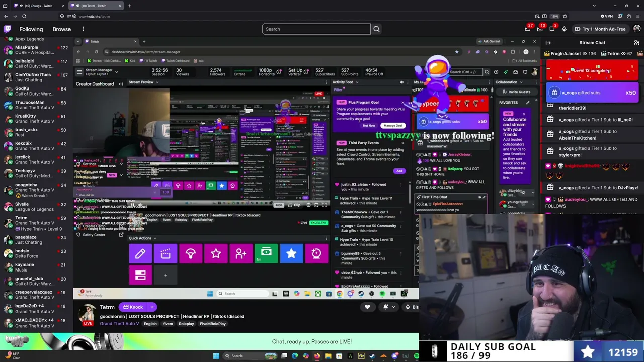Click the Manage Goal button
The width and height of the screenshot is (644, 362).
[393, 126]
